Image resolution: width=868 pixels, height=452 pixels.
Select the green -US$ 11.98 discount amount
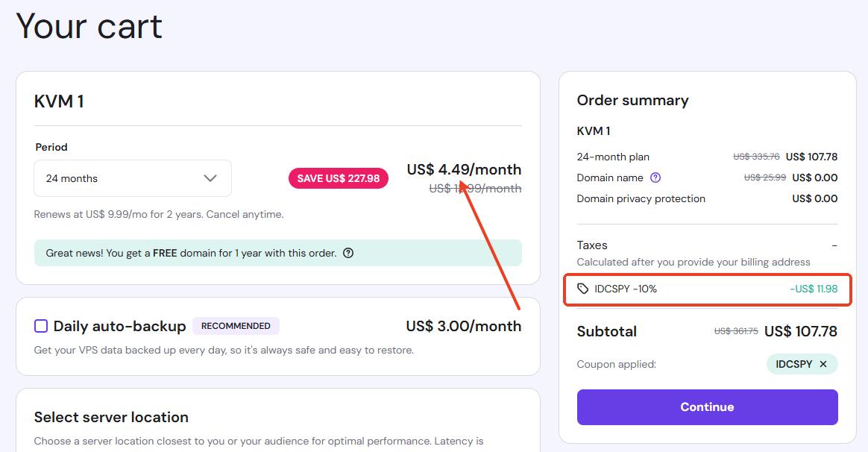coord(814,289)
